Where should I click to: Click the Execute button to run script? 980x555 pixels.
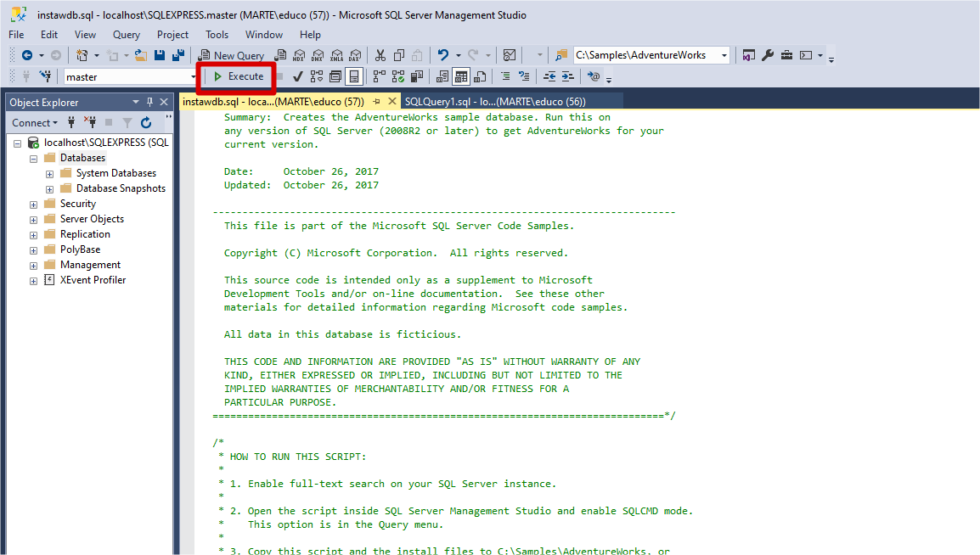pyautogui.click(x=239, y=76)
